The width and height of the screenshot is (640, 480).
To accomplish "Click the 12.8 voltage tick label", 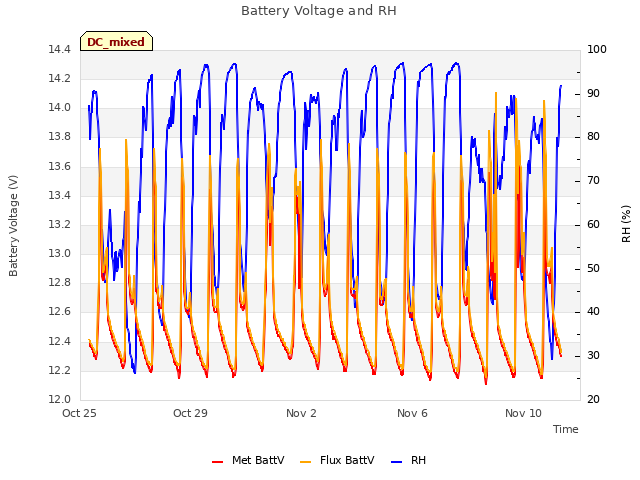I will (60, 282).
